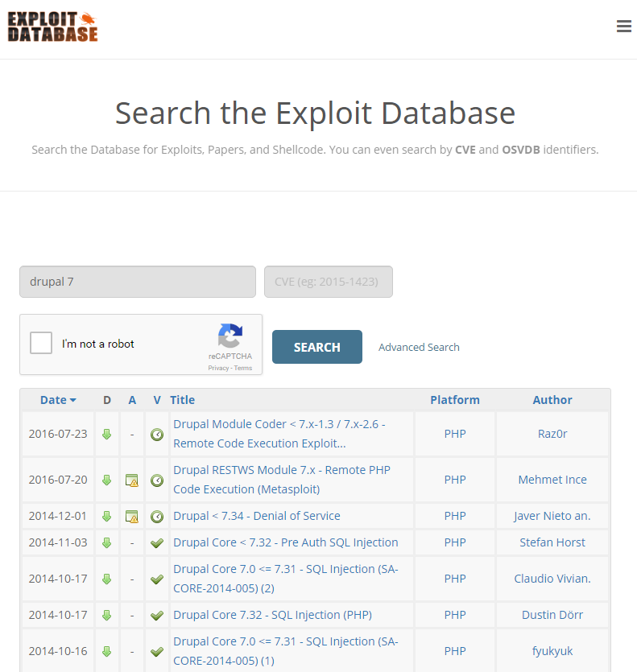This screenshot has height=672, width=637.
Task: Open author Mehmet Ince
Action: coord(552,480)
